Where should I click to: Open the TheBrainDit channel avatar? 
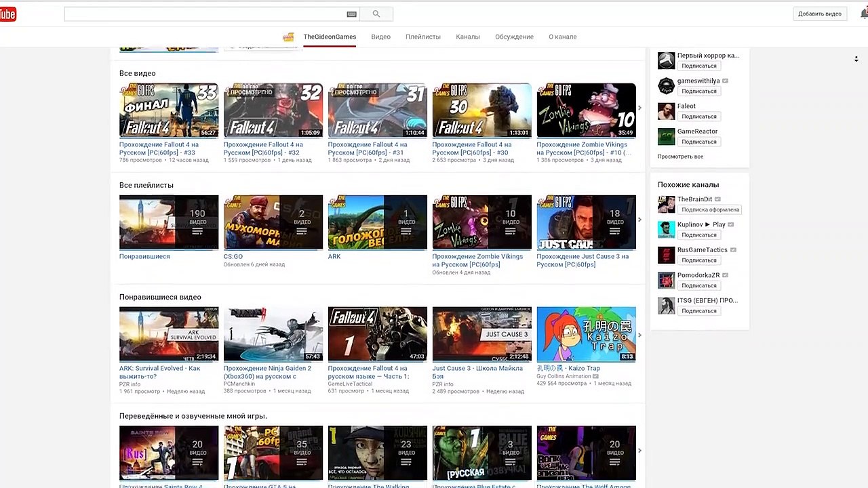click(666, 204)
